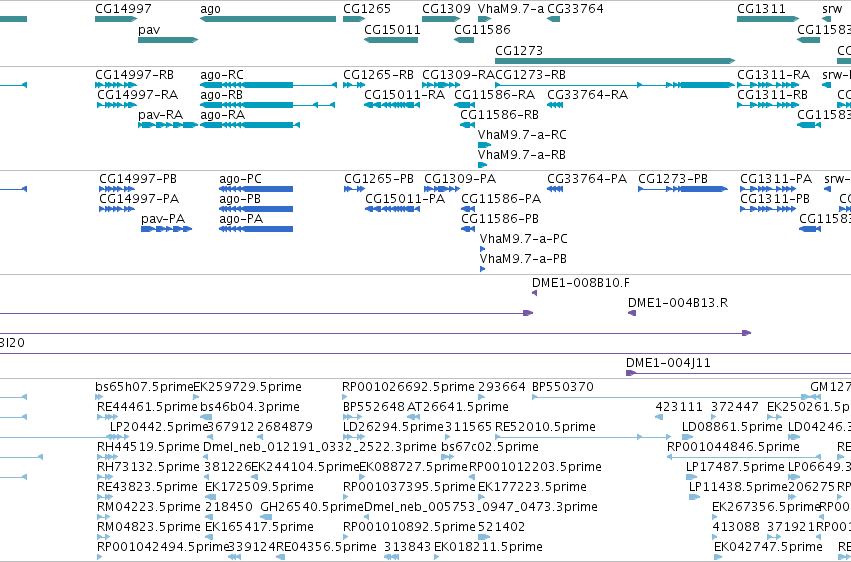Open the CG1265-RB transcript label

click(x=378, y=75)
